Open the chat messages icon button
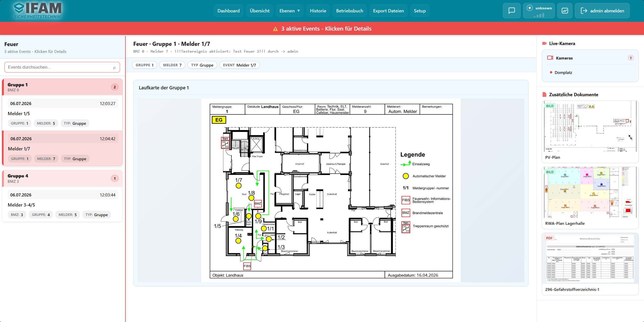The width and height of the screenshot is (644, 322). [x=512, y=11]
